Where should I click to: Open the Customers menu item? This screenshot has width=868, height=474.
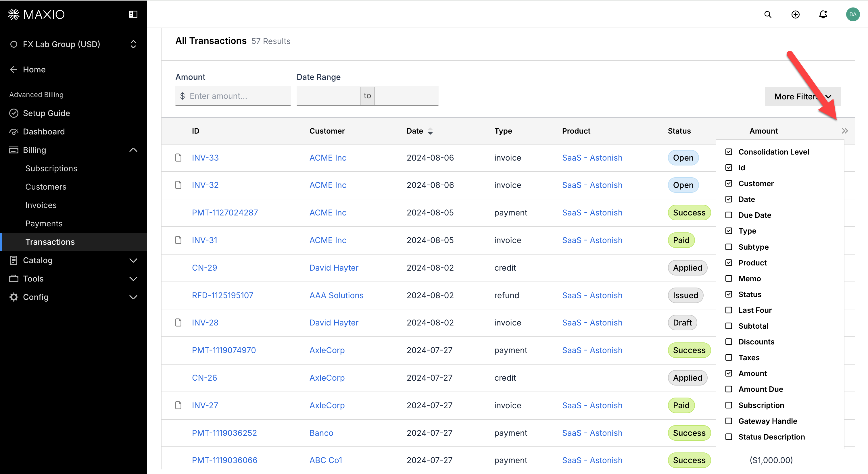click(46, 187)
